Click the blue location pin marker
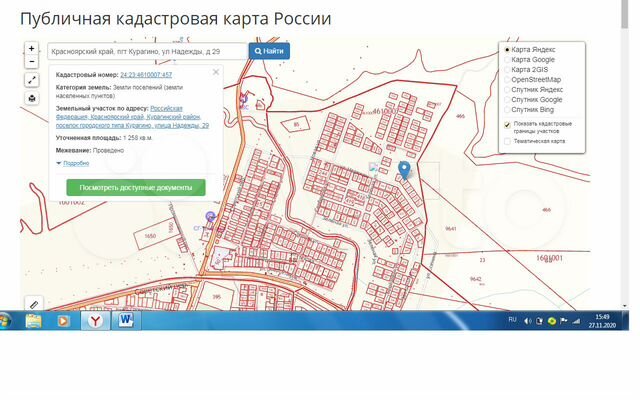Image resolution: width=640 pixels, height=400 pixels. pyautogui.click(x=404, y=170)
